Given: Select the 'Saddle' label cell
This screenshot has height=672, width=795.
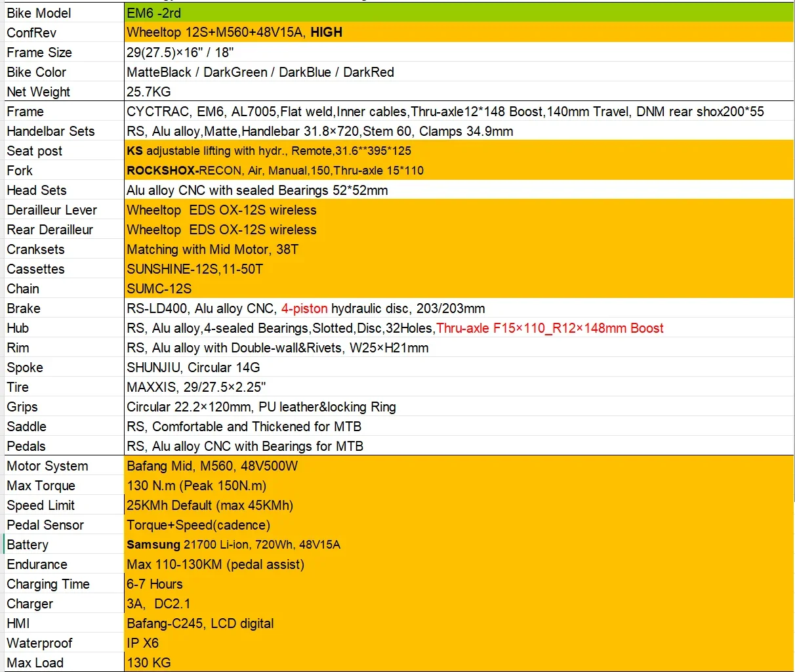Looking at the screenshot, I should click(63, 427).
